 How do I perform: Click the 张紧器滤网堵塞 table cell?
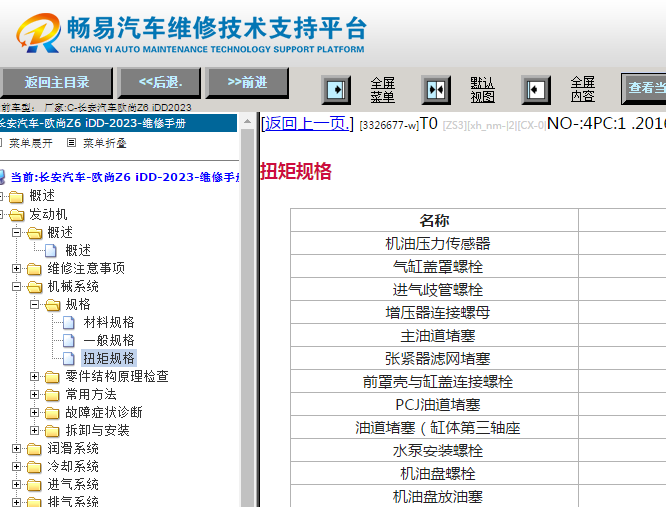pyautogui.click(x=434, y=358)
